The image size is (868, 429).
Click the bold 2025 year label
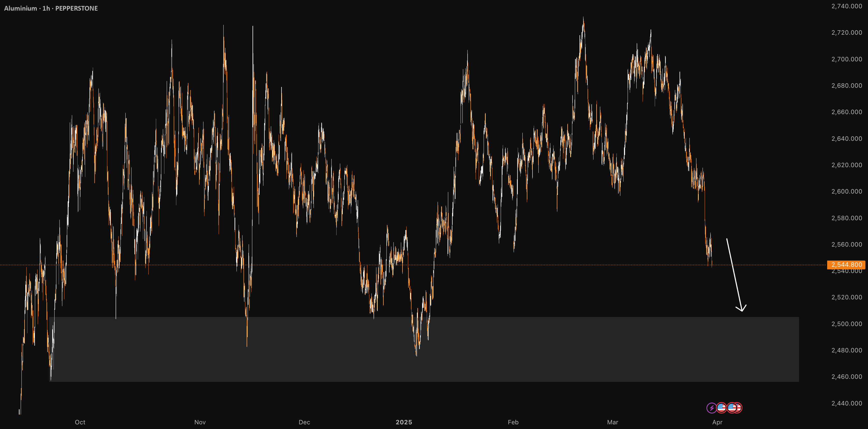point(404,422)
